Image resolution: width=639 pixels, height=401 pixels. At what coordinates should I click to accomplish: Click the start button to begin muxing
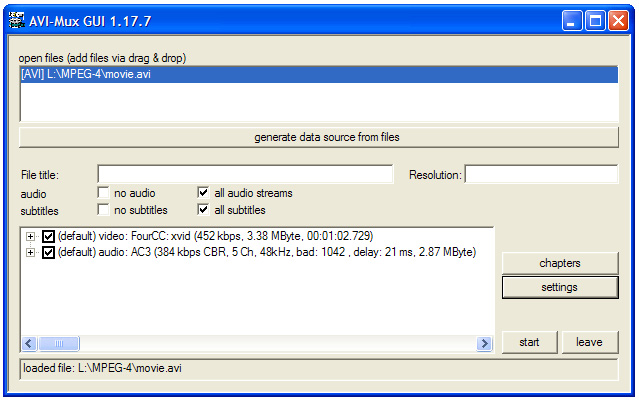point(529,342)
